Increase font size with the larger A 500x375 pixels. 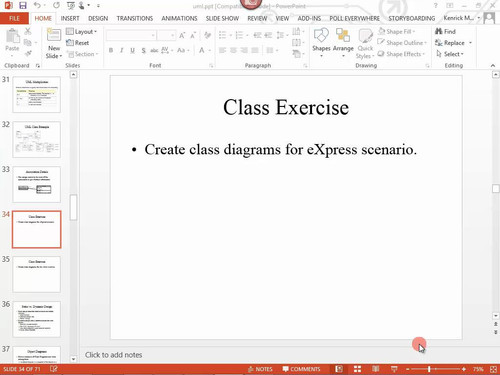(182, 35)
